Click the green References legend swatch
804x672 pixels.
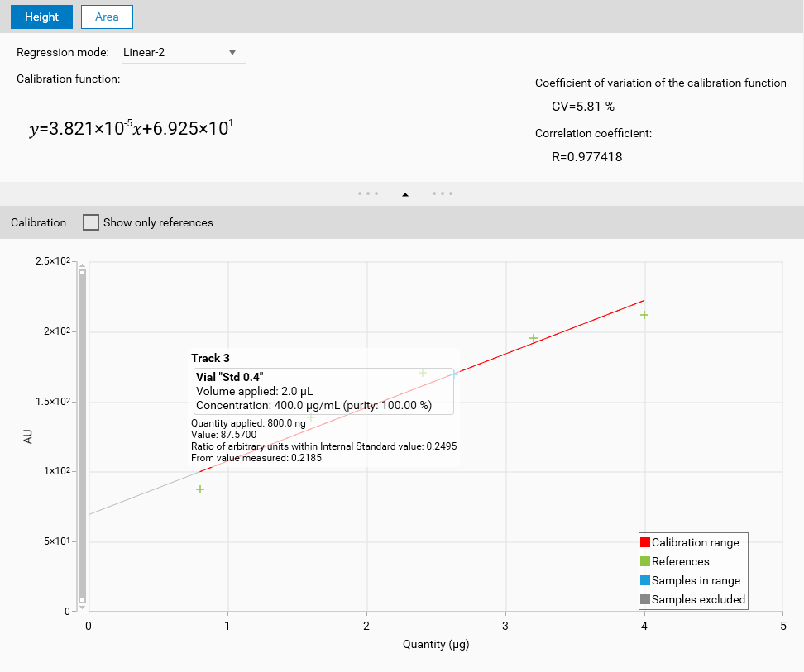coord(645,561)
